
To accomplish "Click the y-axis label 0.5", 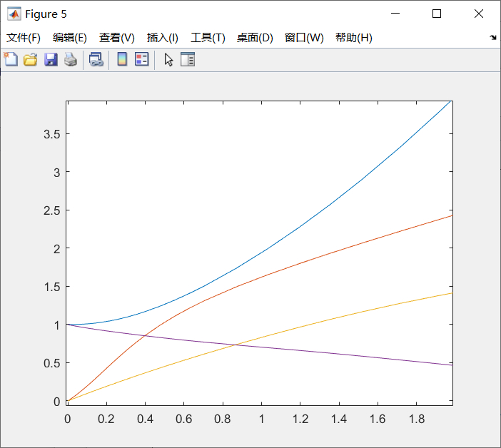I will click(52, 363).
